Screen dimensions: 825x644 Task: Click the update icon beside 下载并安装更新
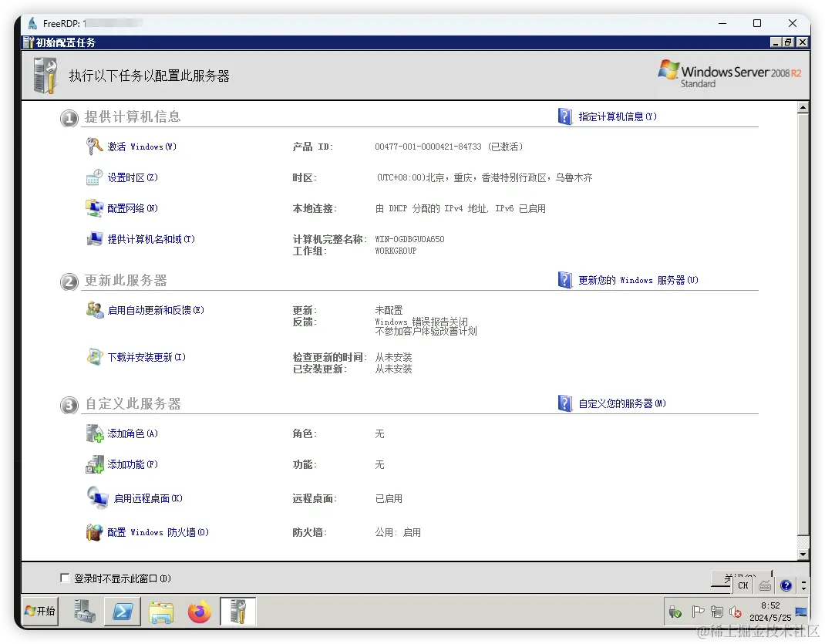click(94, 357)
